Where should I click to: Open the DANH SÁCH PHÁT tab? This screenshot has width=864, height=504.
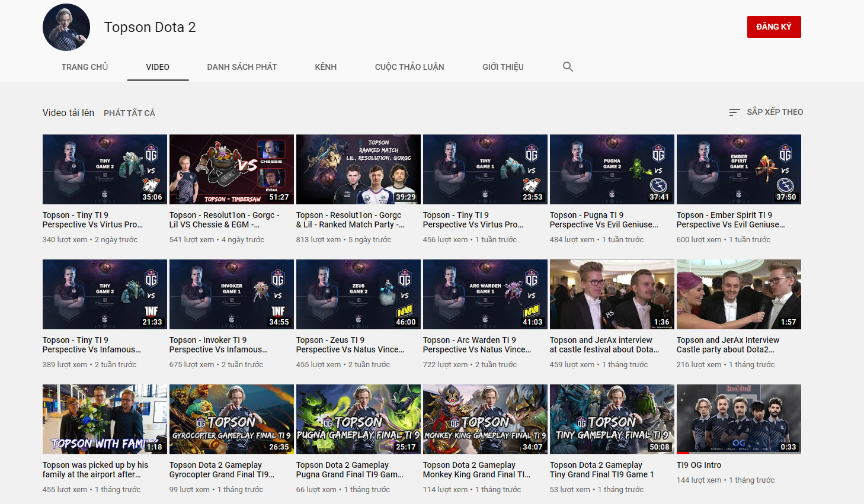[x=242, y=67]
